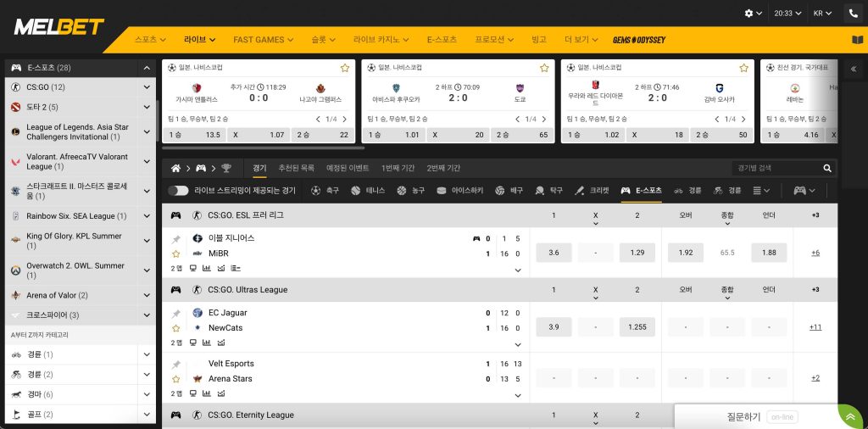The height and width of the screenshot is (429, 868).
Task: Open 라이브 카지노 menu
Action: point(381,40)
